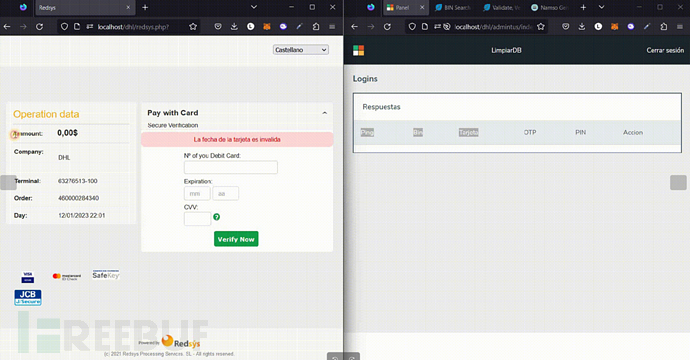Open a new tab in the Panel window
Image resolution: width=690 pixels, height=360 pixels.
coord(583,7)
